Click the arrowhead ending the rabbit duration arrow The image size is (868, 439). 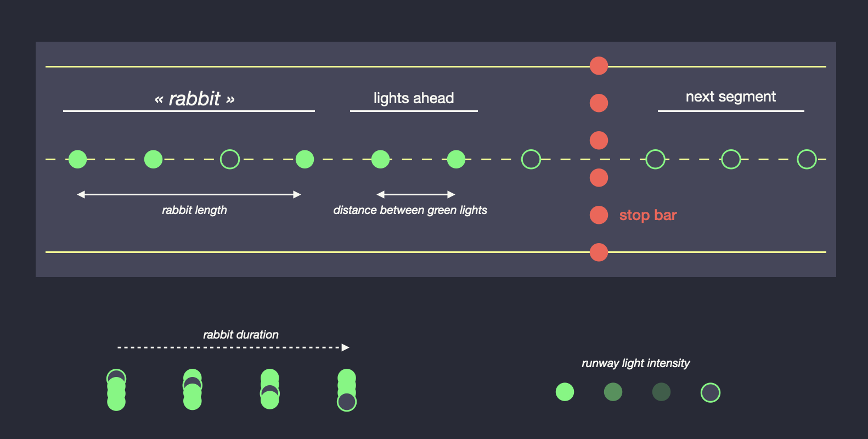345,347
